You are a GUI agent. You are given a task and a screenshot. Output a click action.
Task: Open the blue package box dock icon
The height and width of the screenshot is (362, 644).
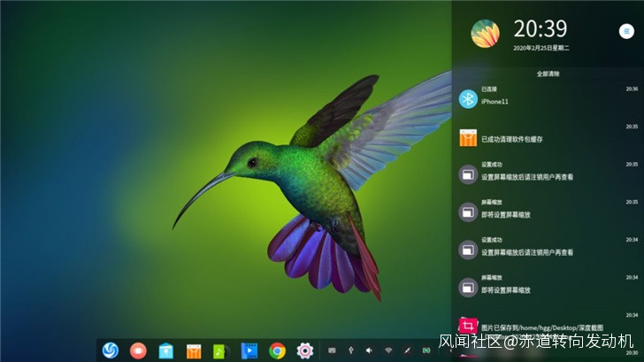166,350
